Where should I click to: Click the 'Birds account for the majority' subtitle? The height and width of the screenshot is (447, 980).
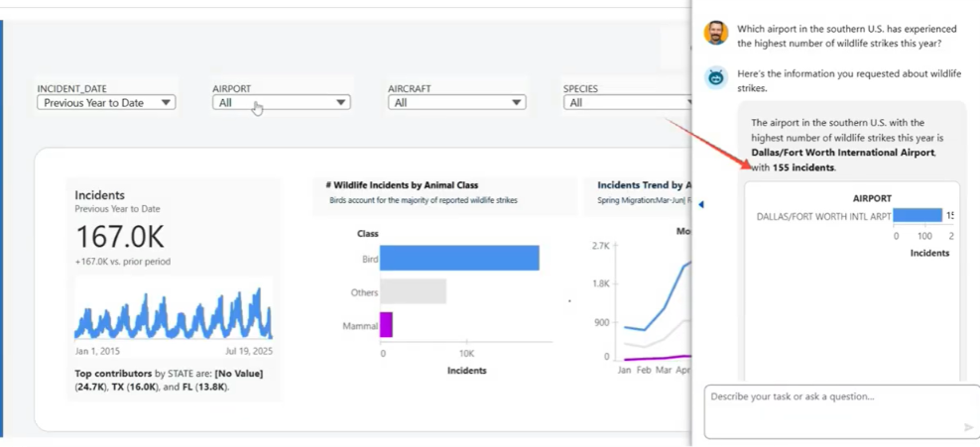click(x=424, y=200)
